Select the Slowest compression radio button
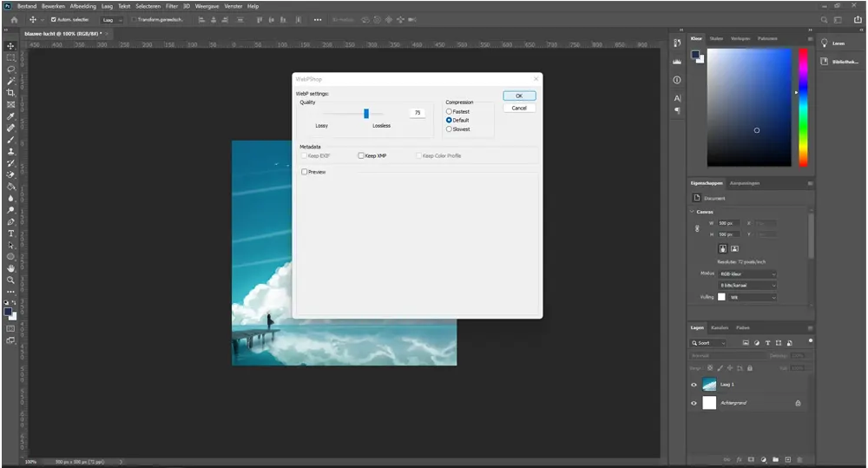868x468 pixels. [449, 129]
